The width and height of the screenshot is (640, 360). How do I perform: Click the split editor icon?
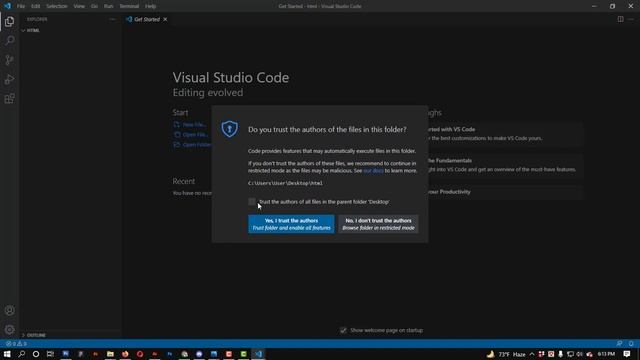click(620, 19)
